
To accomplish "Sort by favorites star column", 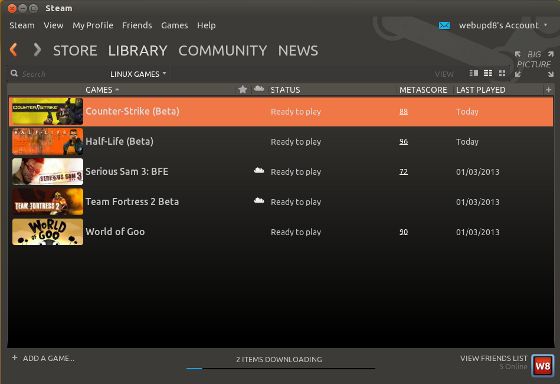I will click(242, 89).
